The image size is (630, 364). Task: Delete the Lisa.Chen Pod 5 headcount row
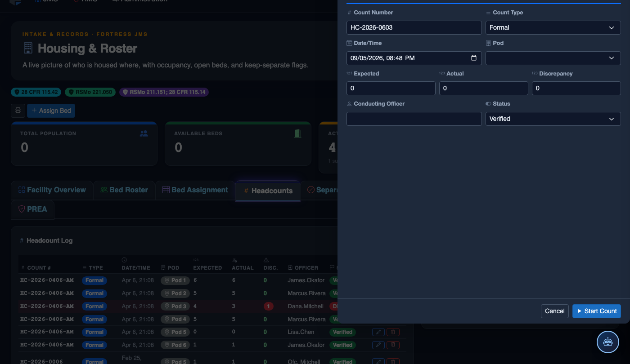pos(393,332)
